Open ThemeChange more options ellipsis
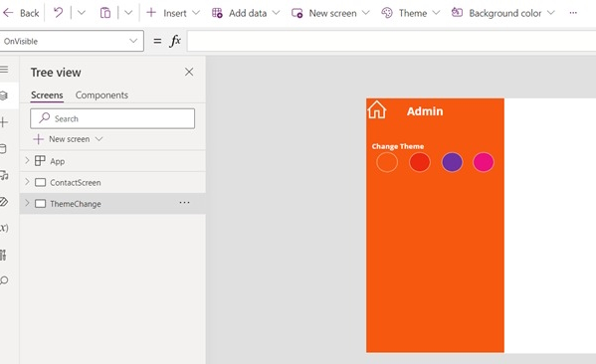The height and width of the screenshot is (364, 596). click(184, 203)
